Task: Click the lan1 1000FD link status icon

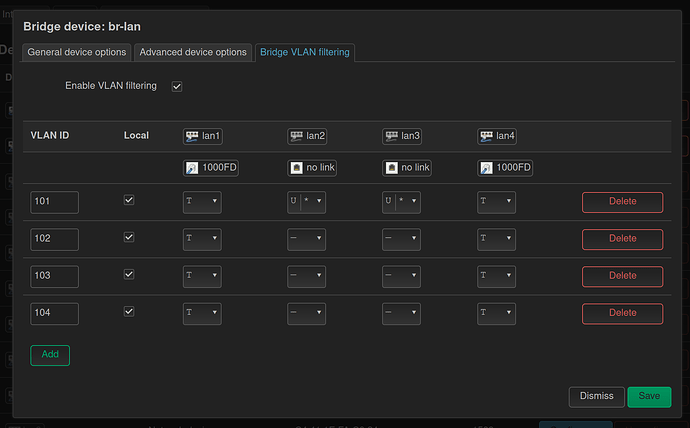Action: [x=192, y=168]
